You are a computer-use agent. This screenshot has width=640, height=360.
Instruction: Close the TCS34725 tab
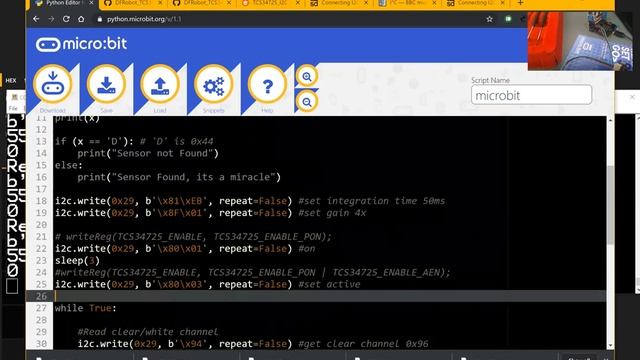[298, 3]
